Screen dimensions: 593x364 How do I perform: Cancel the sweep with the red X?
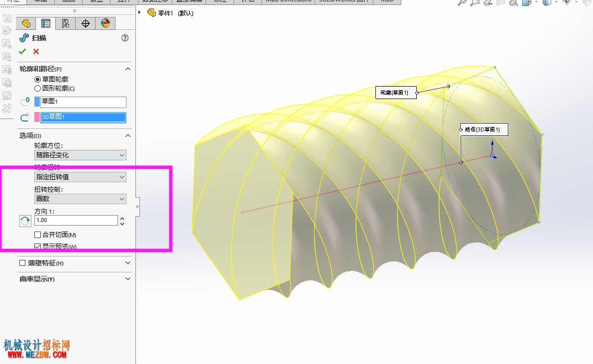coord(36,51)
